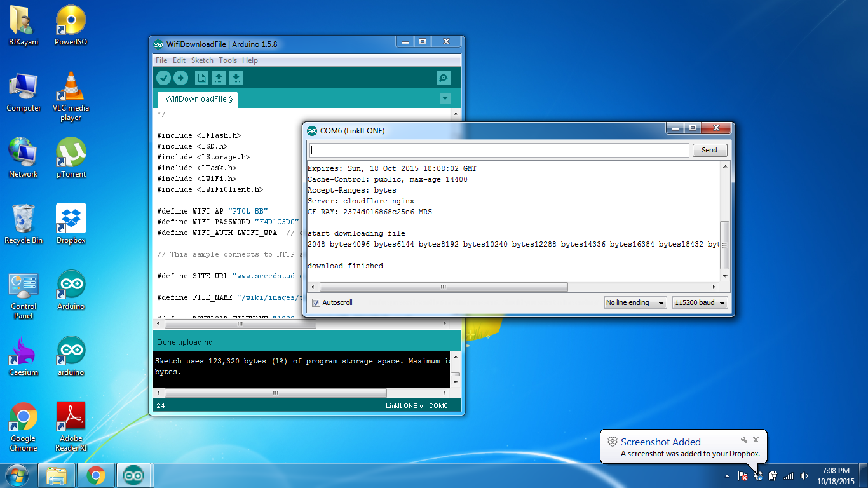Screen dimensions: 868x488
Task: Select the capitalized Arduino desktop shortcut
Action: tap(71, 290)
